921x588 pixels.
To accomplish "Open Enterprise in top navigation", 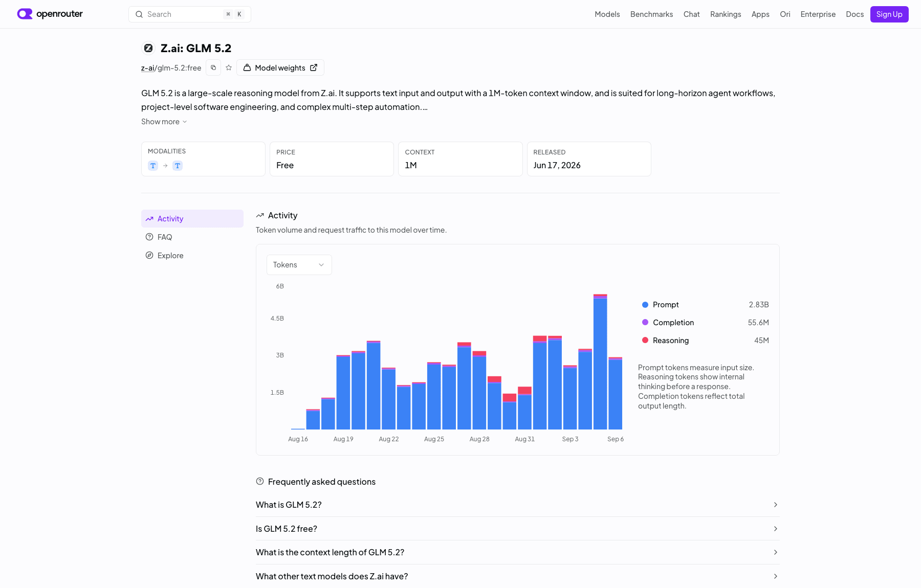I will (818, 14).
